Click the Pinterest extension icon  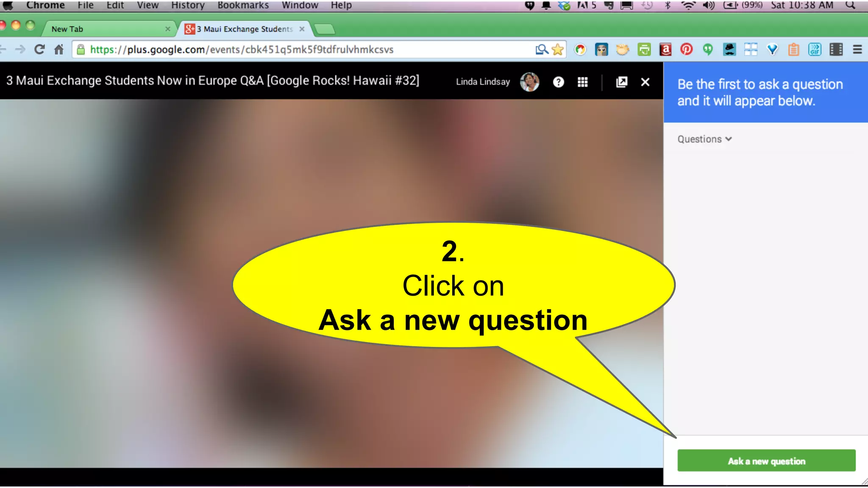pyautogui.click(x=686, y=50)
